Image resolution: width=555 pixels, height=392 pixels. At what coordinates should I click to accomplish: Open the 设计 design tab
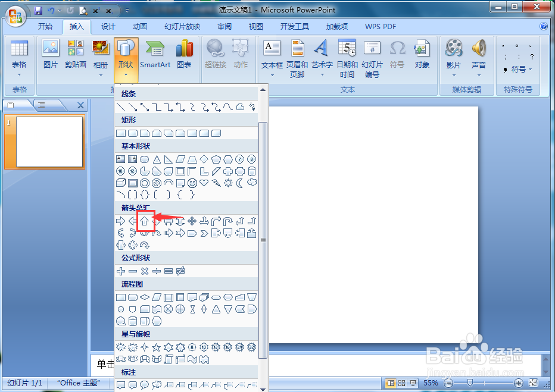(108, 27)
